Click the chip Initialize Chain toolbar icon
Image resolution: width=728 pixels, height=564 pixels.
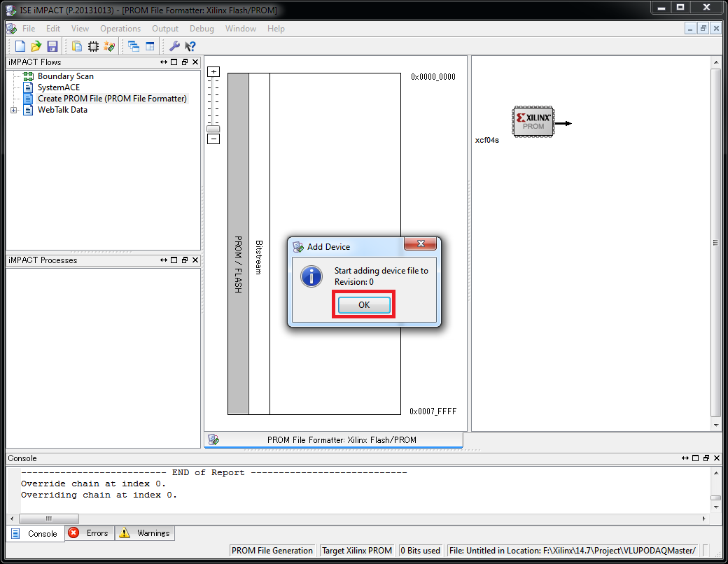(x=93, y=46)
